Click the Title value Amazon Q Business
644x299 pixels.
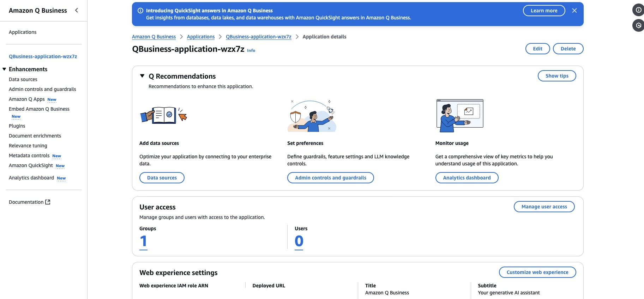click(x=387, y=293)
